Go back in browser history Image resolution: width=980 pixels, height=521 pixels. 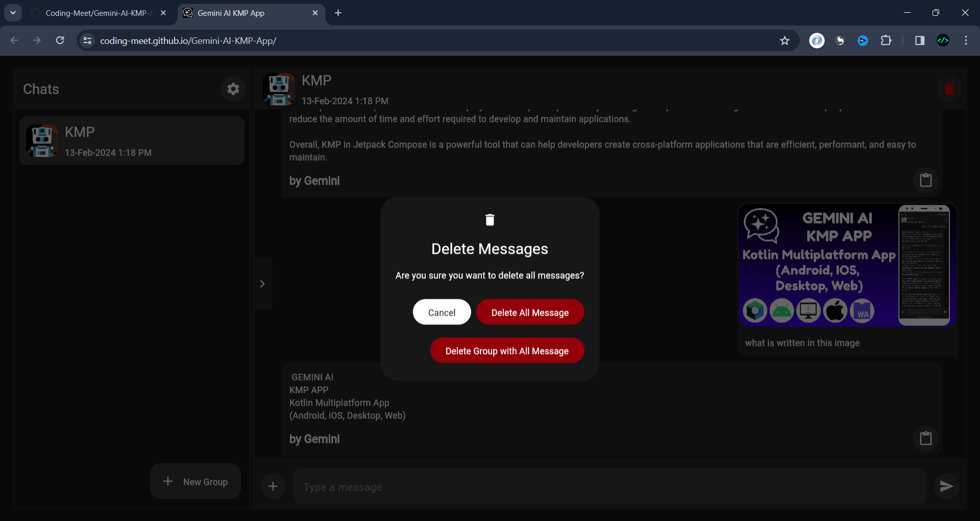coord(14,40)
